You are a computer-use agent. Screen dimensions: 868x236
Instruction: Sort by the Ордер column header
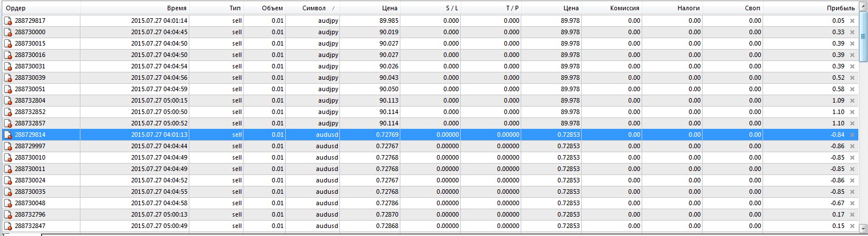(40, 9)
